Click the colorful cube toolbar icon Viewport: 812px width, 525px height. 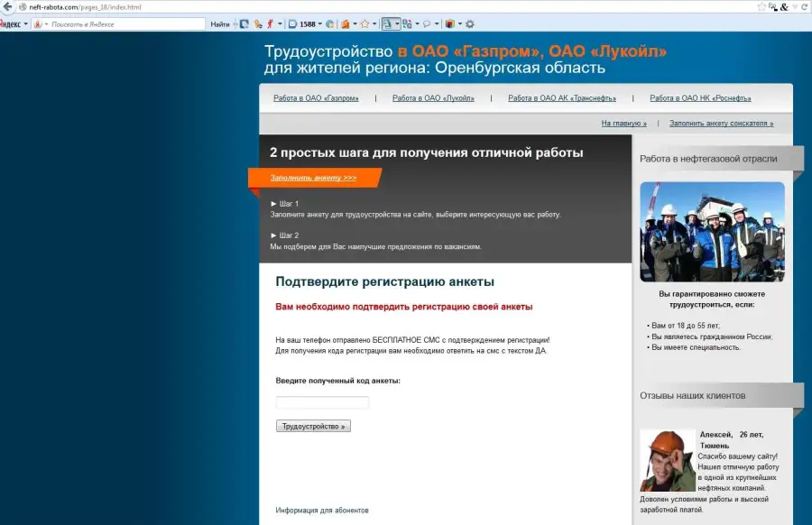449,24
